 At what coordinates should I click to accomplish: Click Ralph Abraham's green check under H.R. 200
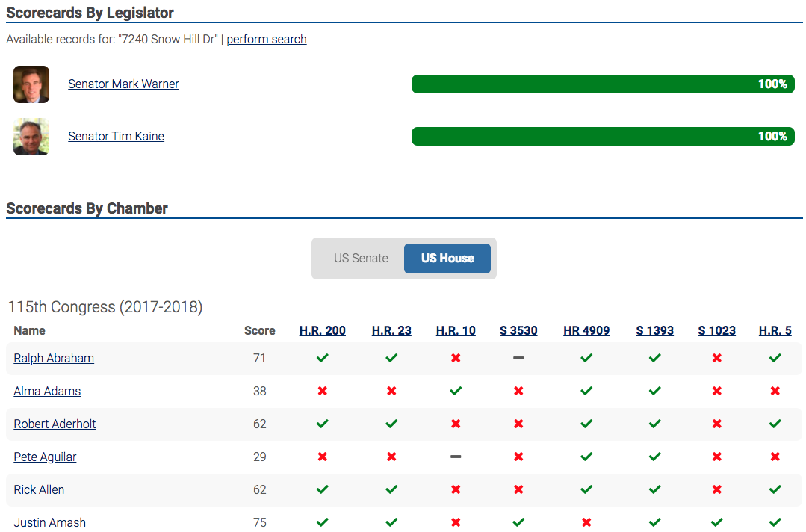(322, 358)
